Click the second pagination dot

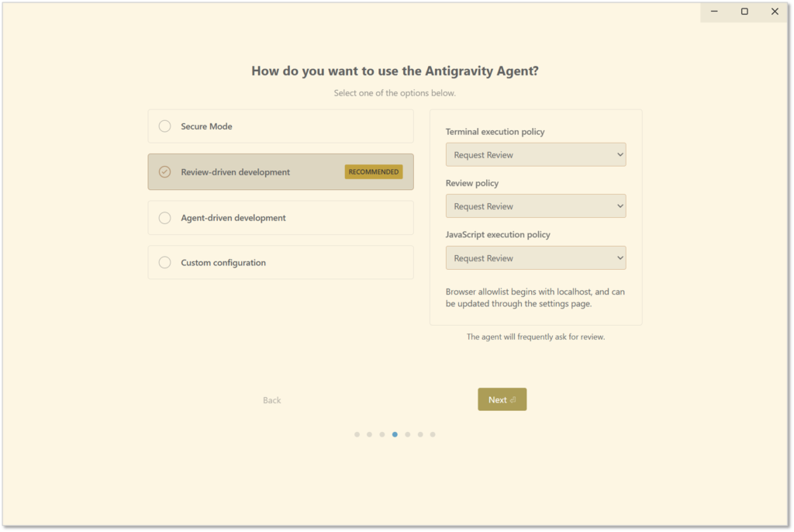tap(369, 434)
